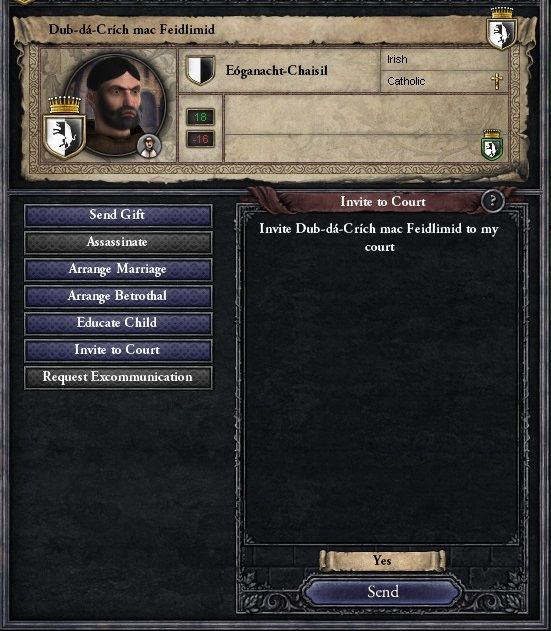Click the green 18 opinion value box
This screenshot has height=631, width=551.
200,117
